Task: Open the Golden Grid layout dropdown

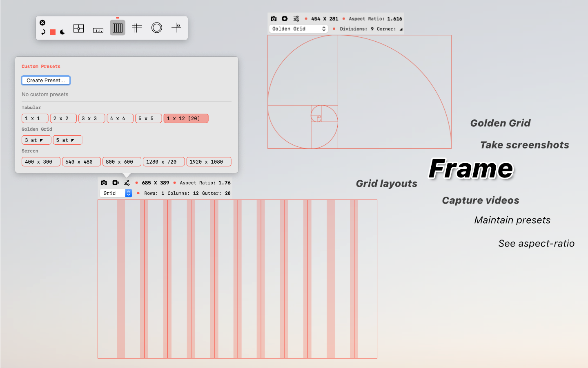Action: (298, 29)
